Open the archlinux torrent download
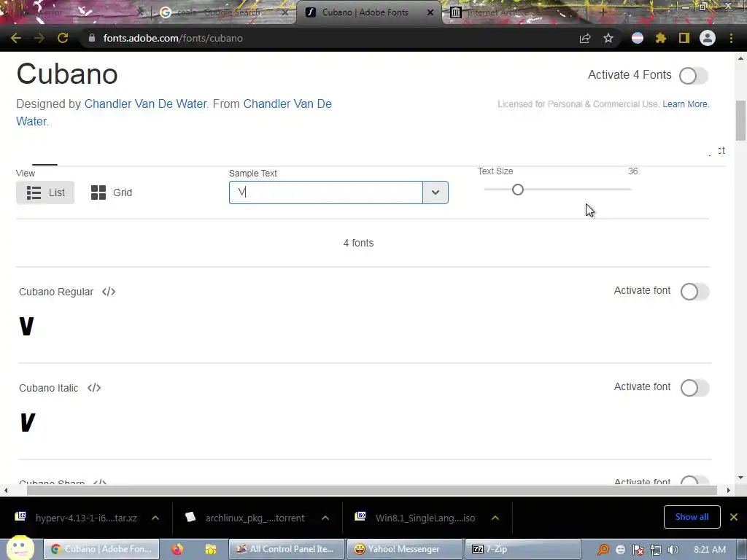This screenshot has width=747, height=560. pyautogui.click(x=247, y=518)
